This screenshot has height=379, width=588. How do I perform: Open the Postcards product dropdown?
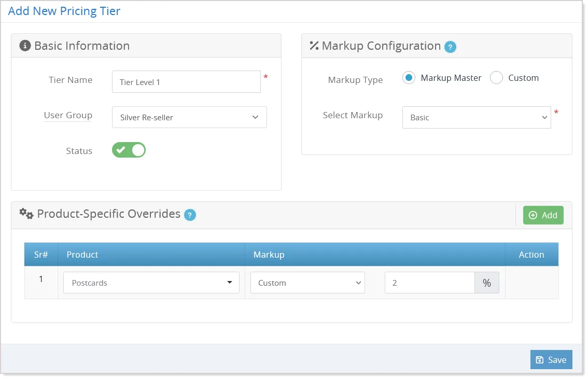pos(151,283)
